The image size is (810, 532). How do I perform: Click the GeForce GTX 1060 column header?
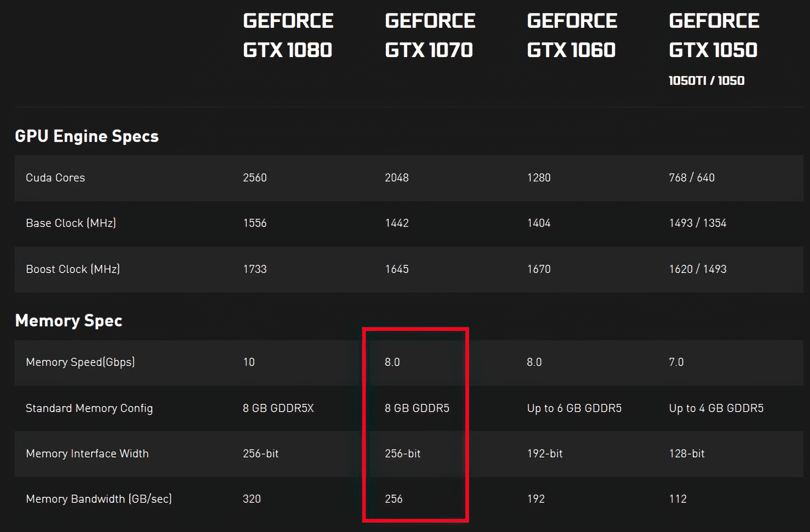572,36
